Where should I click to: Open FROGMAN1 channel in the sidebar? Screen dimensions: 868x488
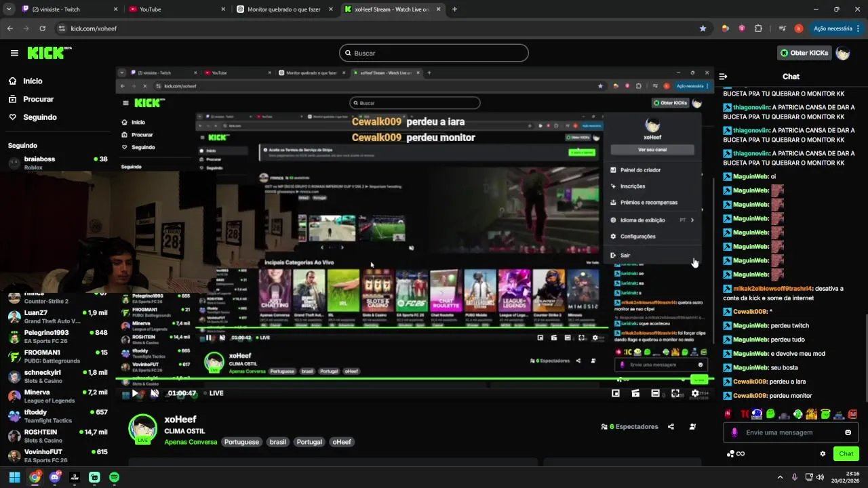(58, 357)
